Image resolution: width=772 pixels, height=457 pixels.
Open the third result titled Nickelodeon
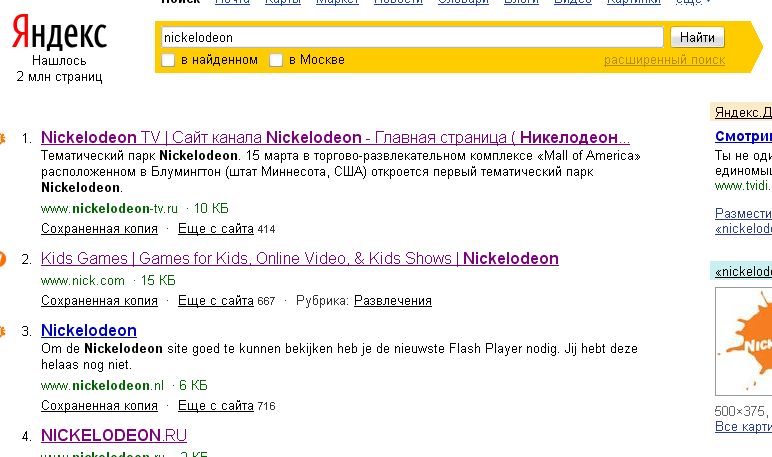(x=89, y=330)
